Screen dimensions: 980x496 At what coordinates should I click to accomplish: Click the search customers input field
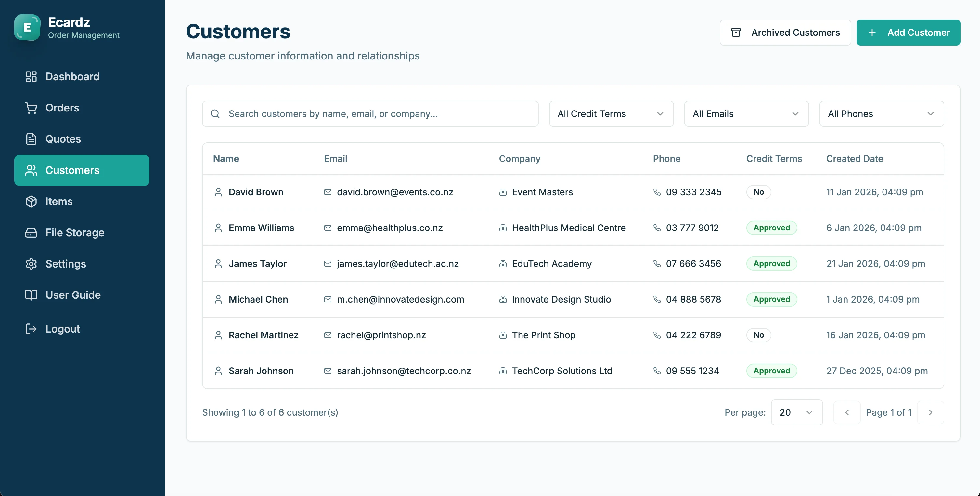point(370,114)
